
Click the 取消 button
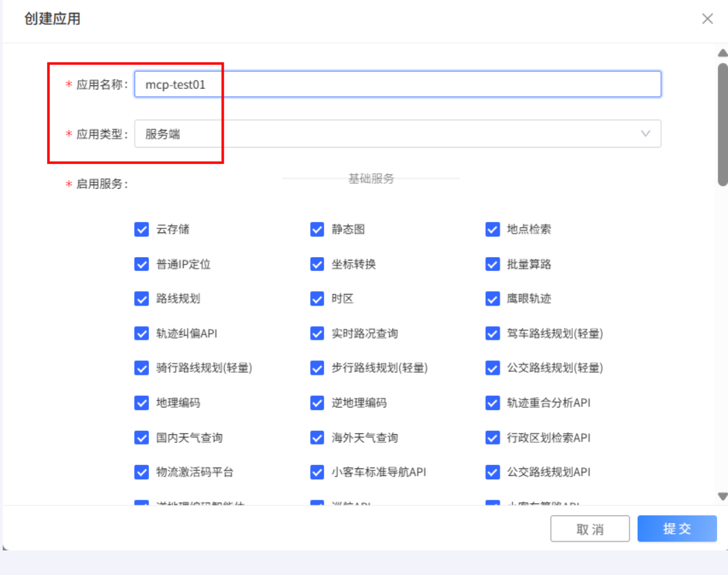click(590, 529)
